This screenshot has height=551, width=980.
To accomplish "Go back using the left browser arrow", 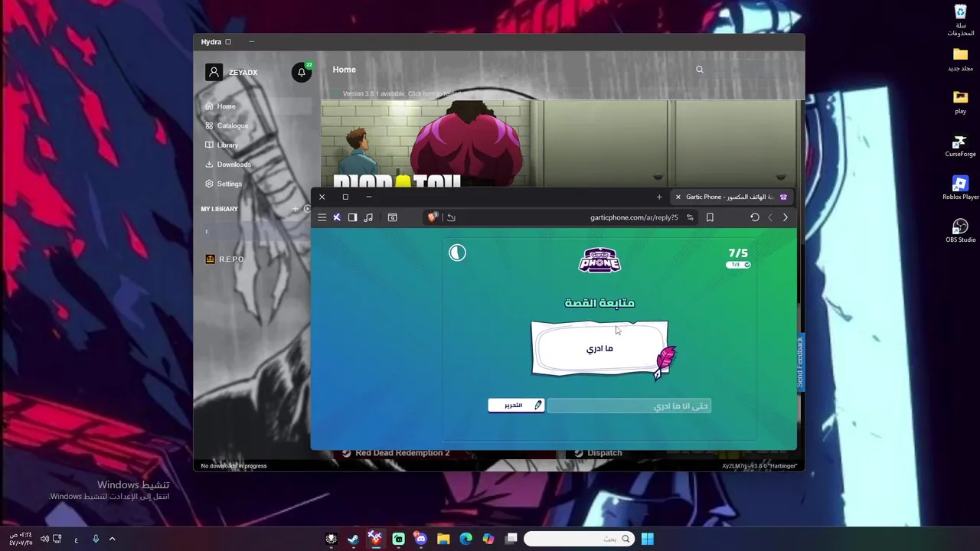I will tap(770, 217).
